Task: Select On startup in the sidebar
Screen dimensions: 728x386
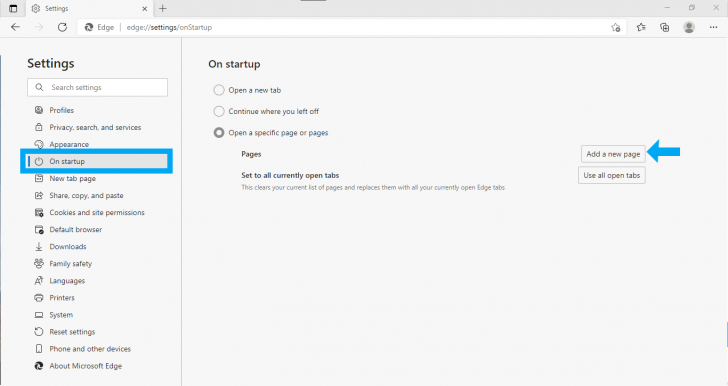Action: [x=98, y=161]
